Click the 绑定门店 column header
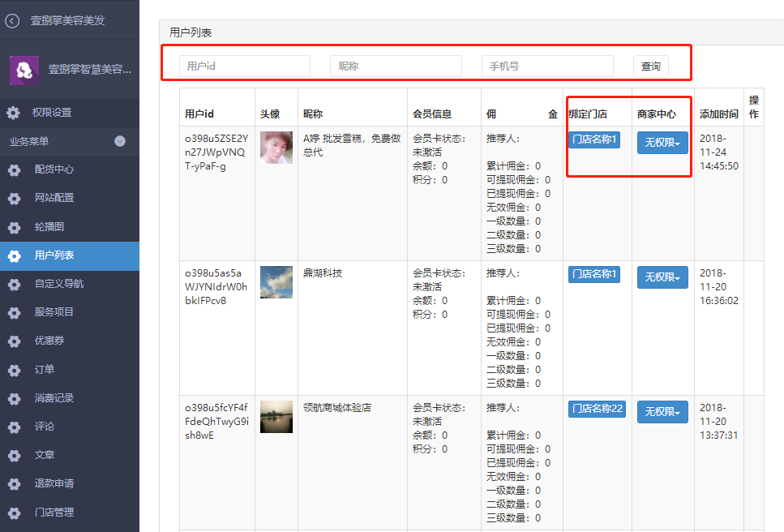Screen dimensions: 784x532 (x=588, y=114)
